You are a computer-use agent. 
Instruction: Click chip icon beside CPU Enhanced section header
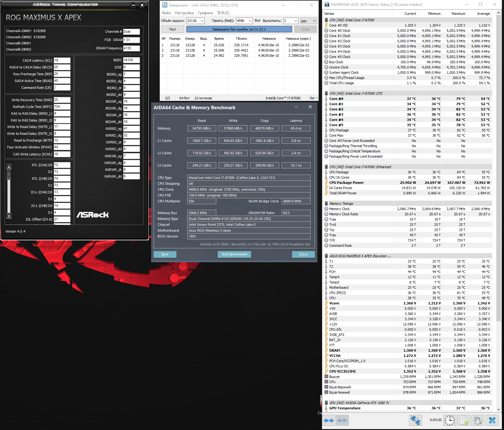click(x=326, y=167)
